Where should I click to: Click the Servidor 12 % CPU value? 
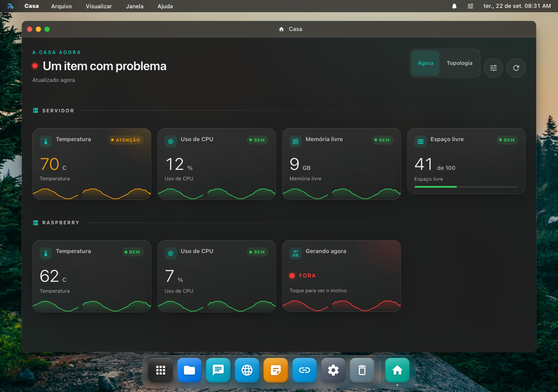pos(179,165)
